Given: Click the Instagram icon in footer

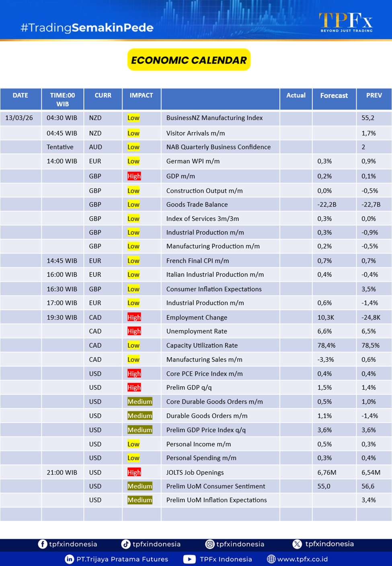Looking at the screenshot, I should click(x=209, y=544).
